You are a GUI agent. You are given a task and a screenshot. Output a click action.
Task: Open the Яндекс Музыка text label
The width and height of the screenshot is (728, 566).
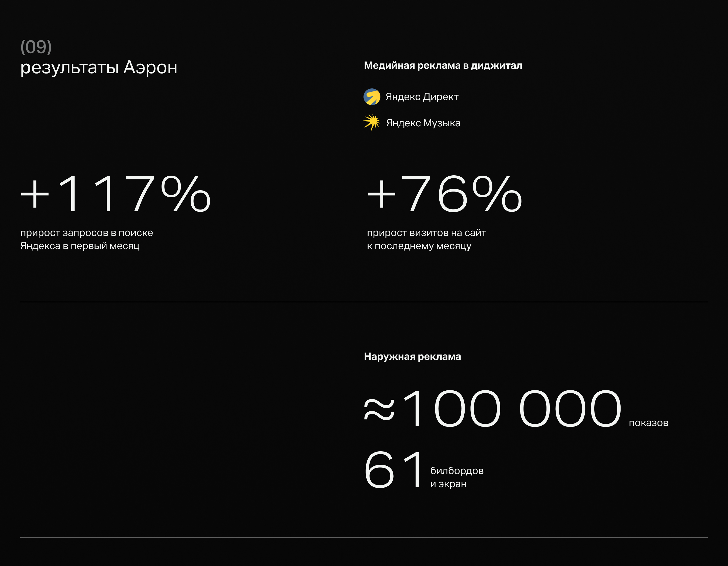pos(423,123)
